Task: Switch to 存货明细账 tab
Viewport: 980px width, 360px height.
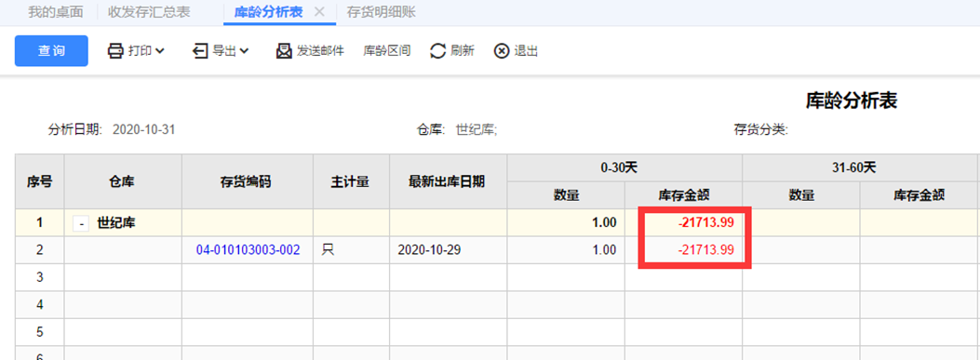Action: point(382,12)
